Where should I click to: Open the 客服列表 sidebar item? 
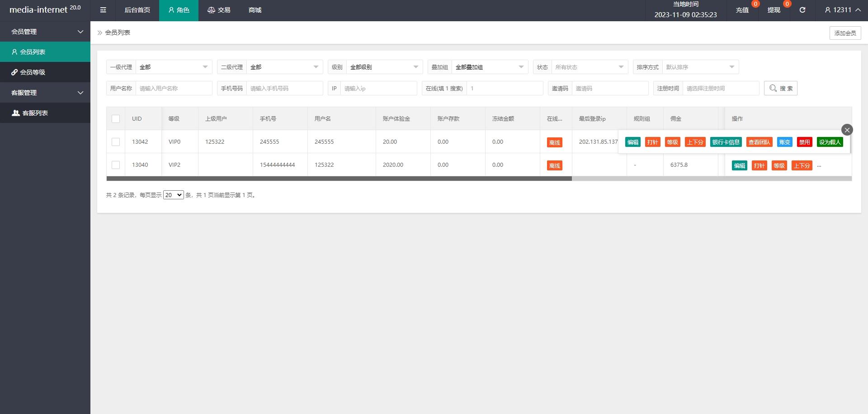(45, 113)
